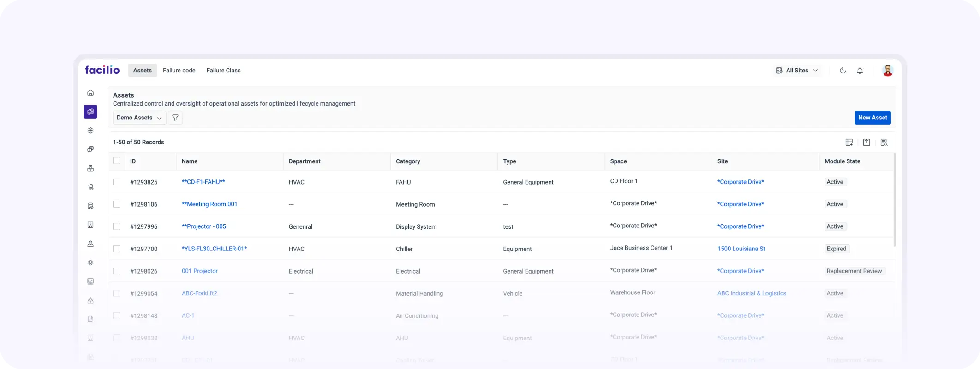Click the filter funnel icon
Image resolution: width=980 pixels, height=369 pixels.
175,118
